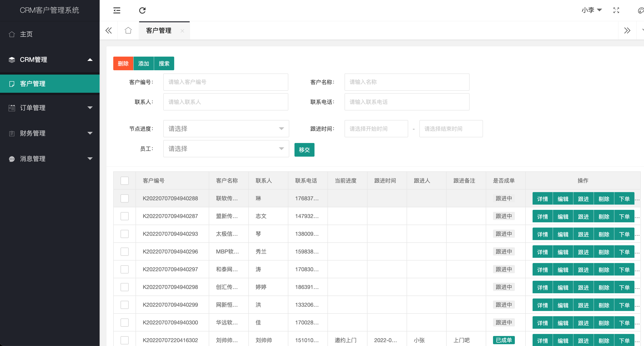Click the 财务管理 clipboard icon
The image size is (644, 346).
(x=12, y=133)
